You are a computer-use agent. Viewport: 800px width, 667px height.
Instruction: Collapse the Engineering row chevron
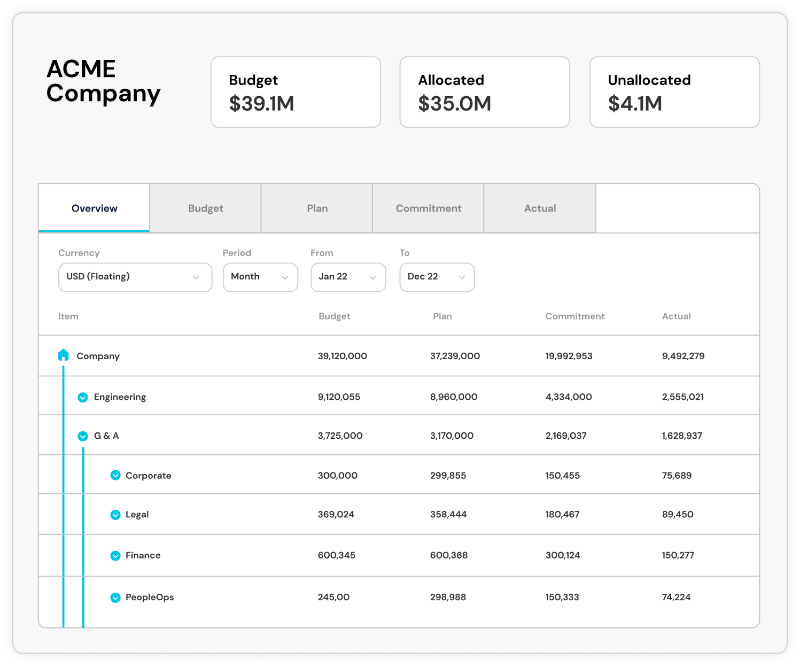pyautogui.click(x=83, y=397)
